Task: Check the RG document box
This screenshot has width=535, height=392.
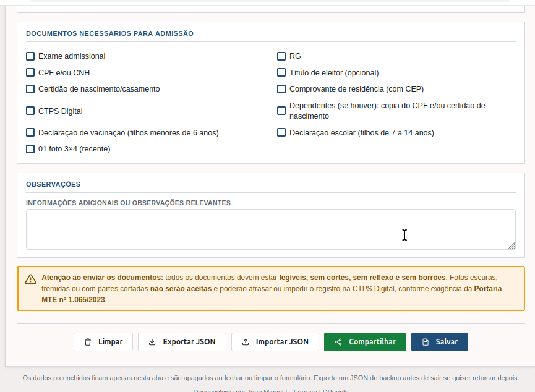Action: tap(281, 56)
